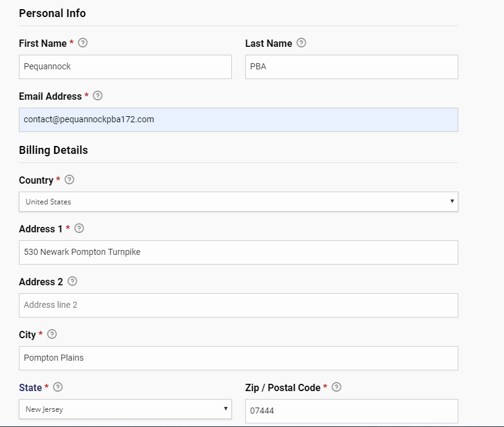
Task: Click the help icon beside Last Name
Action: (301, 43)
